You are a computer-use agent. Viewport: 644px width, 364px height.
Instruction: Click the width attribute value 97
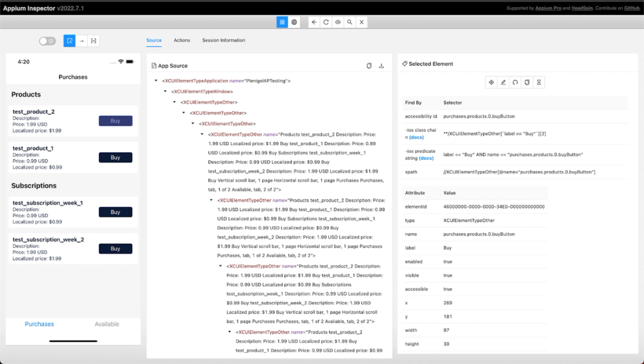(x=446, y=330)
